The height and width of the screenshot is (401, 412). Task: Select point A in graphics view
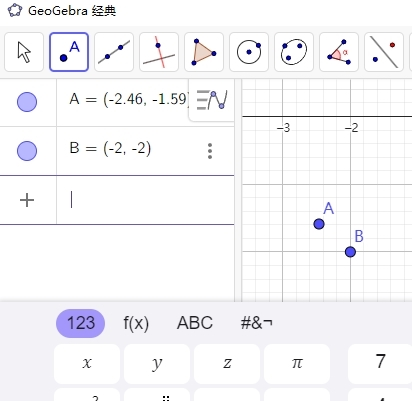click(x=319, y=224)
